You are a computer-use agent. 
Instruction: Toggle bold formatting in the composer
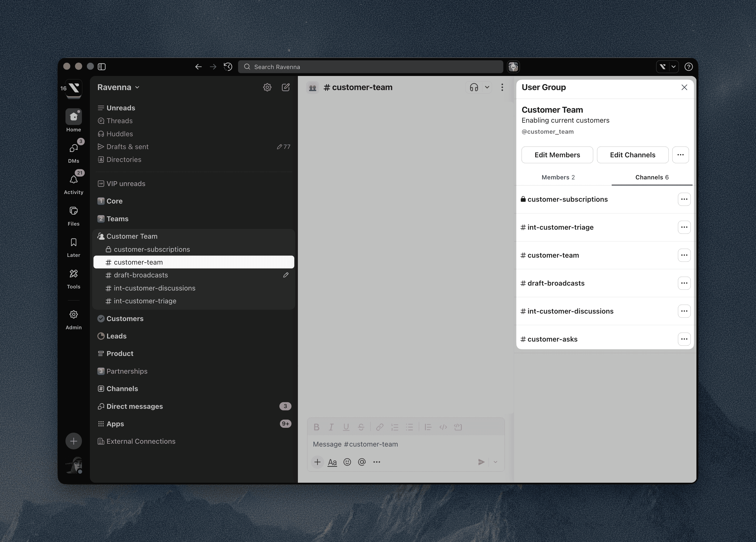coord(316,427)
